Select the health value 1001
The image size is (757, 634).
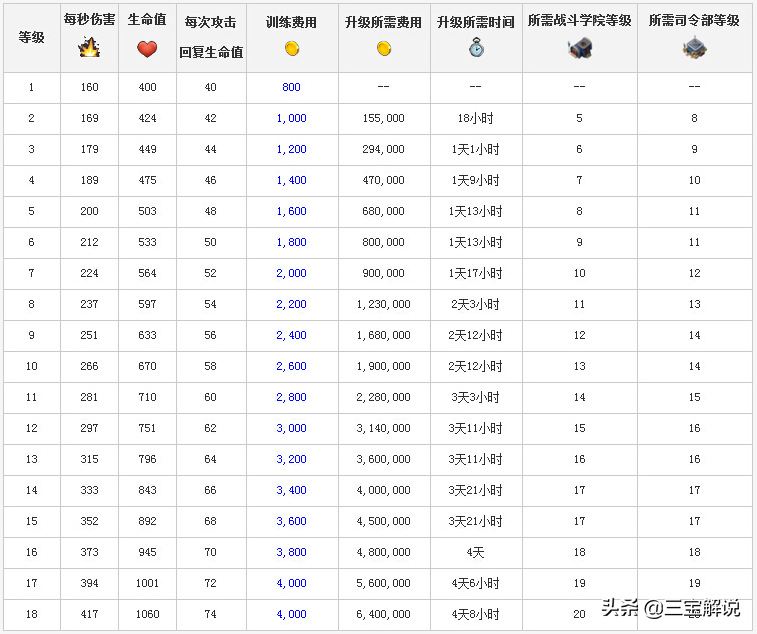[x=147, y=583]
